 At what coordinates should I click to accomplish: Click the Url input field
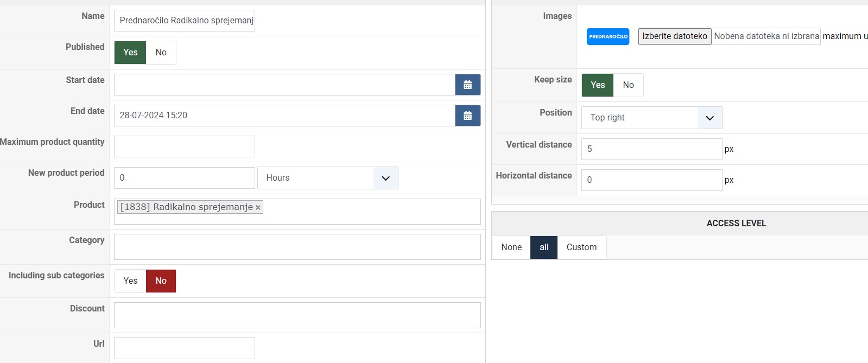(x=185, y=348)
